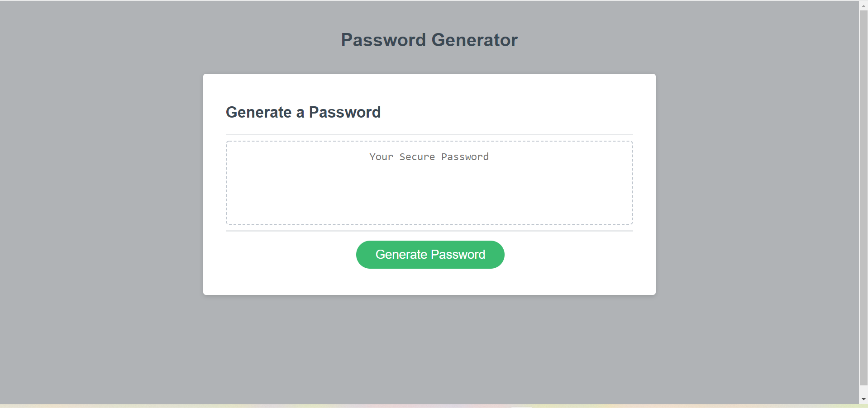Click inside the dashed password box
Viewport: 868px width, 408px height.
(429, 195)
